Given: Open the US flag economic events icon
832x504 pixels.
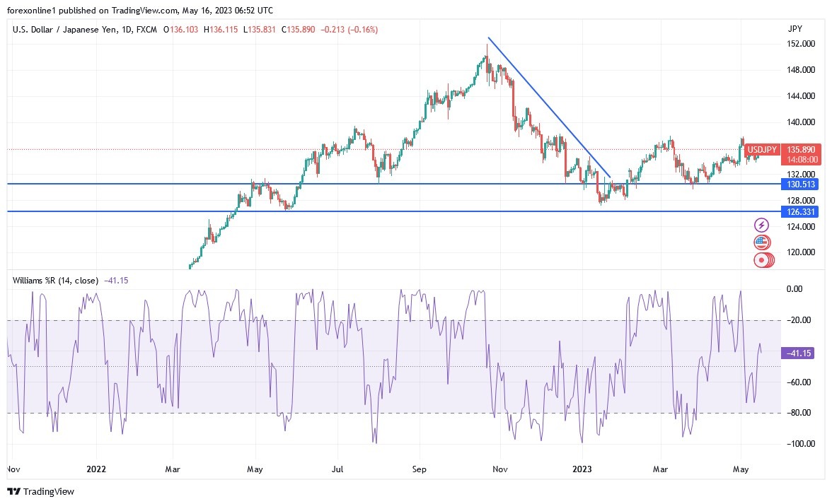Looking at the screenshot, I should pos(761,242).
